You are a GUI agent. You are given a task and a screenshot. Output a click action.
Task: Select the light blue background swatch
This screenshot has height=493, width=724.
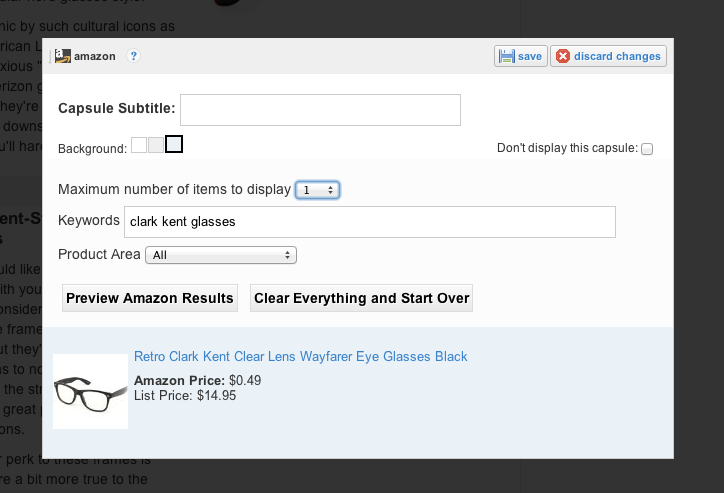[x=174, y=144]
